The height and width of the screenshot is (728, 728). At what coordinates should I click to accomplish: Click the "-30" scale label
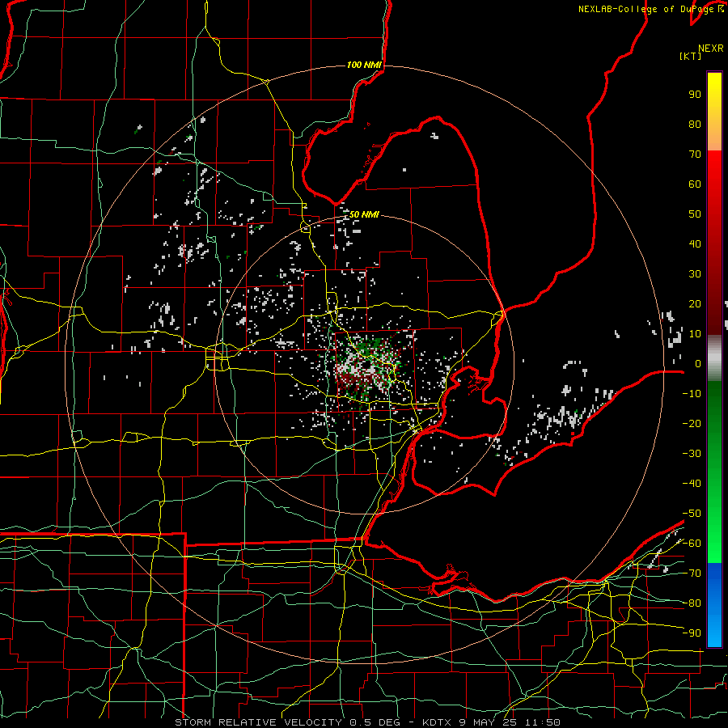coord(692,454)
